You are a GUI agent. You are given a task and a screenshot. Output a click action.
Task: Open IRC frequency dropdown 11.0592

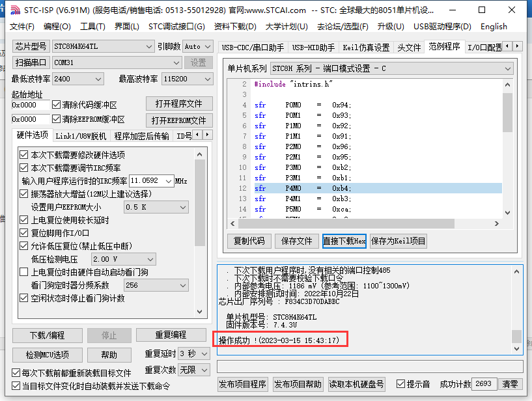(152, 181)
